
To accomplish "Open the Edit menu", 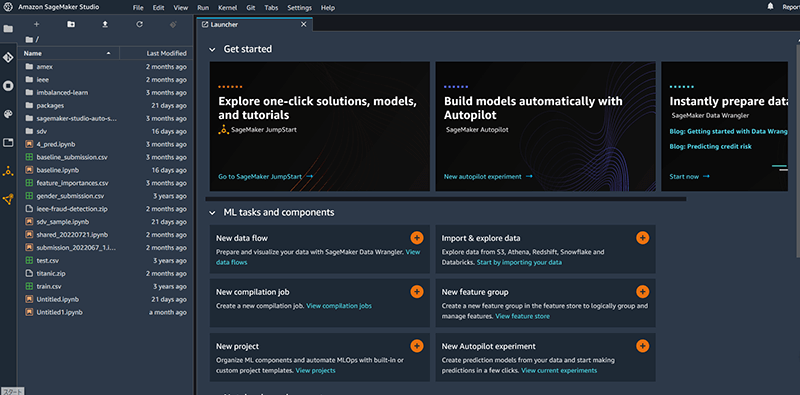I will pyautogui.click(x=159, y=8).
